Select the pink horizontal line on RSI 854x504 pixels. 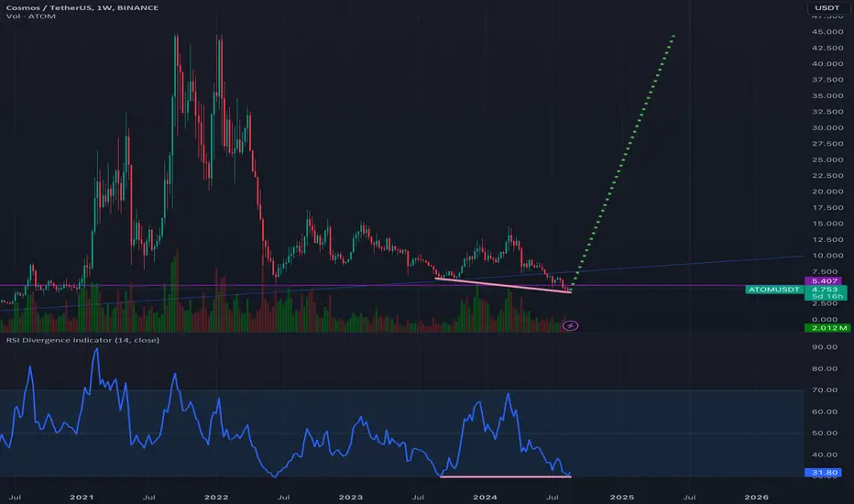click(506, 477)
